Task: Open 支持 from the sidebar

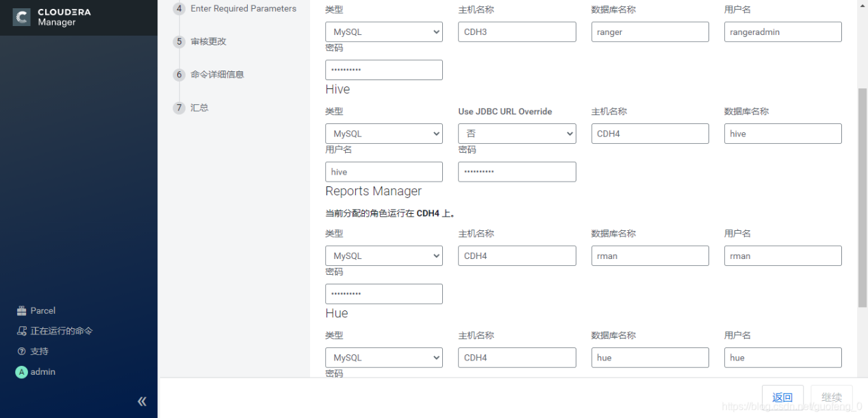Action: click(x=21, y=351)
